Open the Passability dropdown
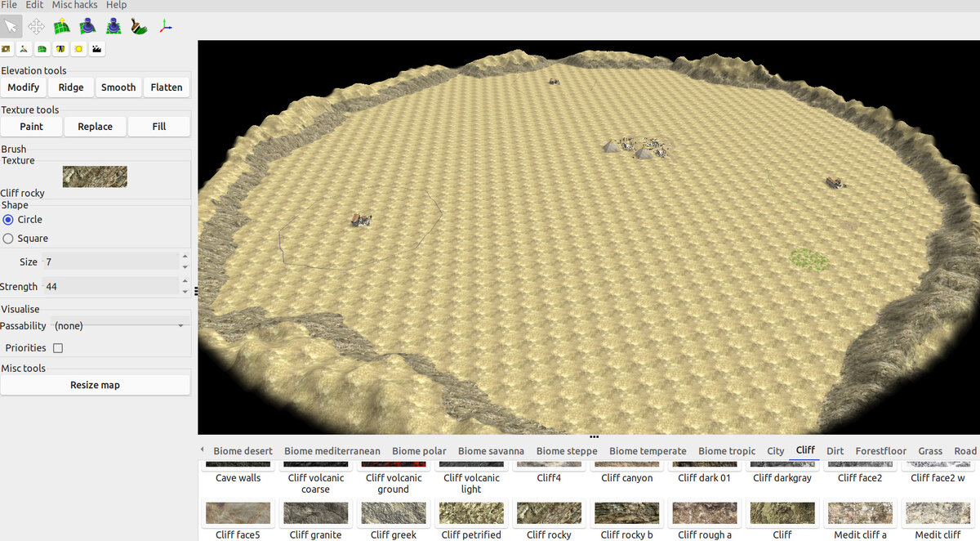980x541 pixels. (120, 325)
